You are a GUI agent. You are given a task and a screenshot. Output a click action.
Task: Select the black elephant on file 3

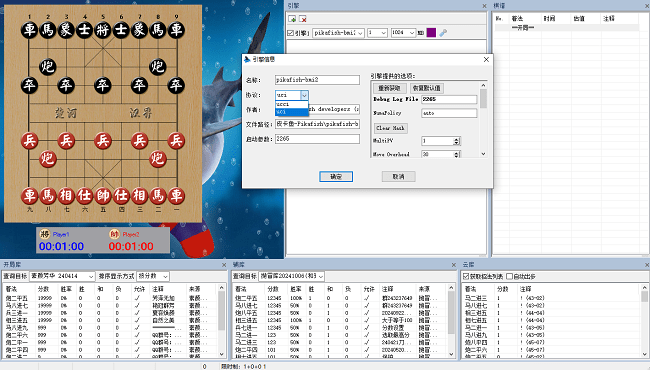66,30
